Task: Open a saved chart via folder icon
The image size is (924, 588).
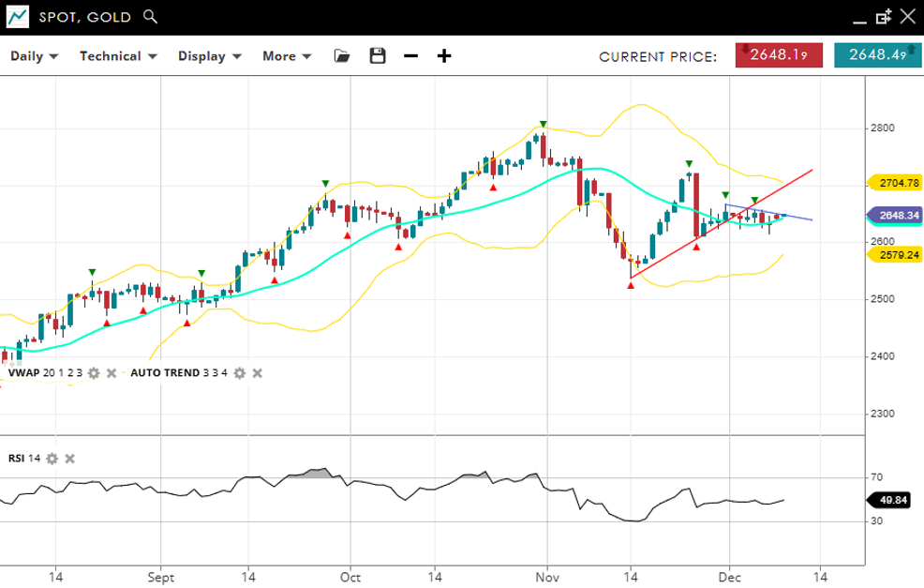Action: tap(342, 56)
